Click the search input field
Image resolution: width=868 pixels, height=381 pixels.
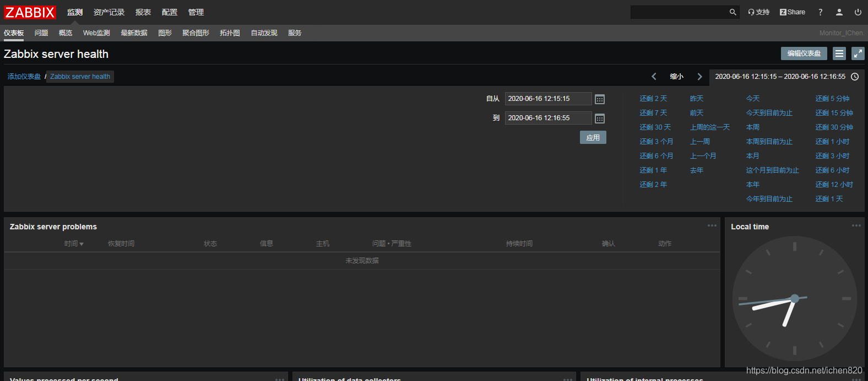[679, 12]
